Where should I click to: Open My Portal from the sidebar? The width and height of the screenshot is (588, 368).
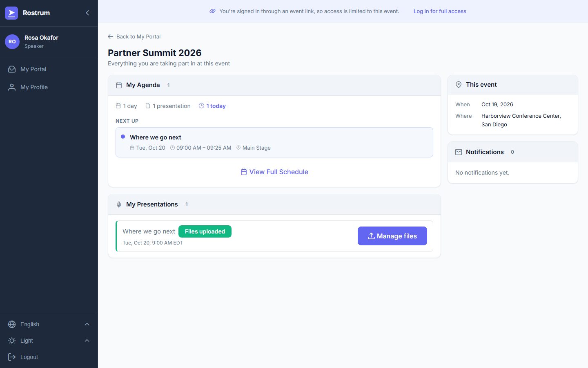click(49, 69)
